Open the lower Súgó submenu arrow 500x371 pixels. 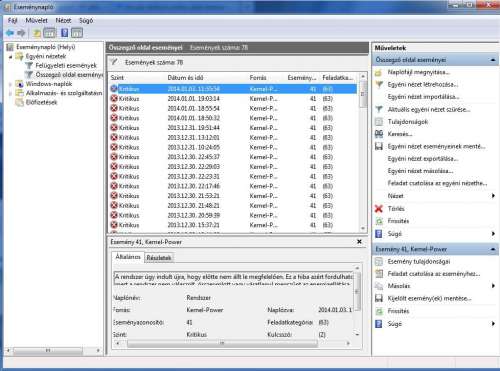tap(493, 324)
